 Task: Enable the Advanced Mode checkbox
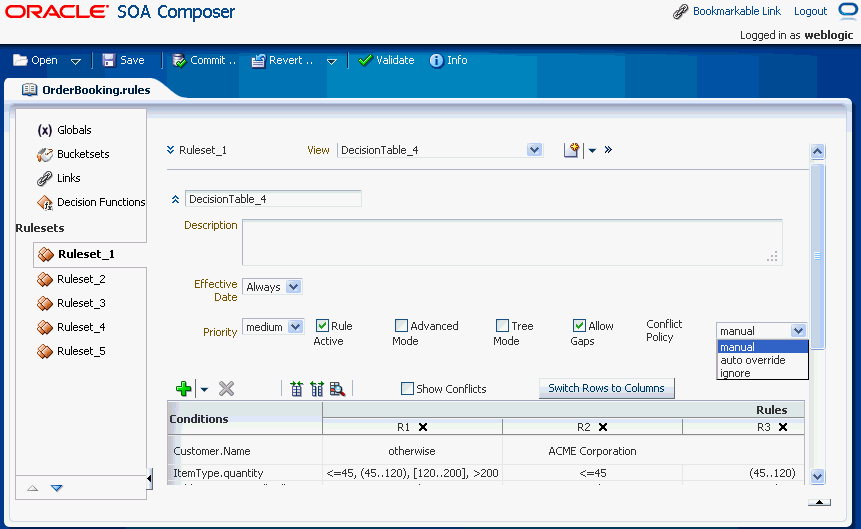(x=401, y=326)
